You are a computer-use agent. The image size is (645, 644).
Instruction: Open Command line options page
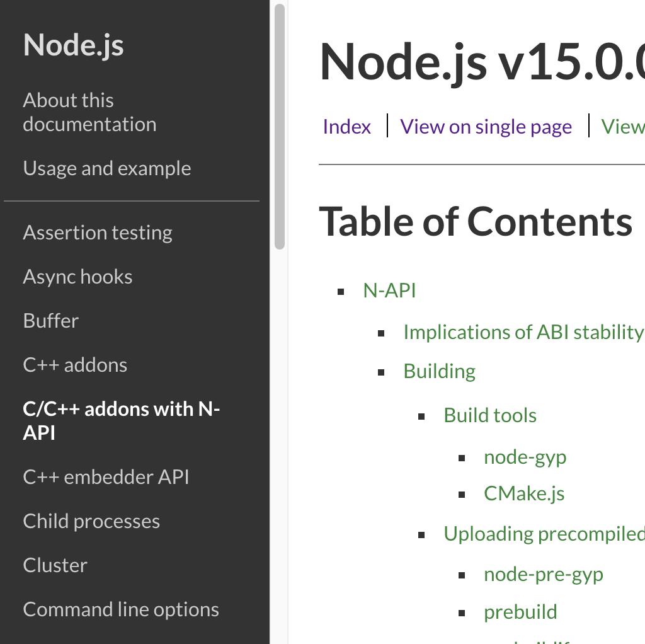(121, 609)
